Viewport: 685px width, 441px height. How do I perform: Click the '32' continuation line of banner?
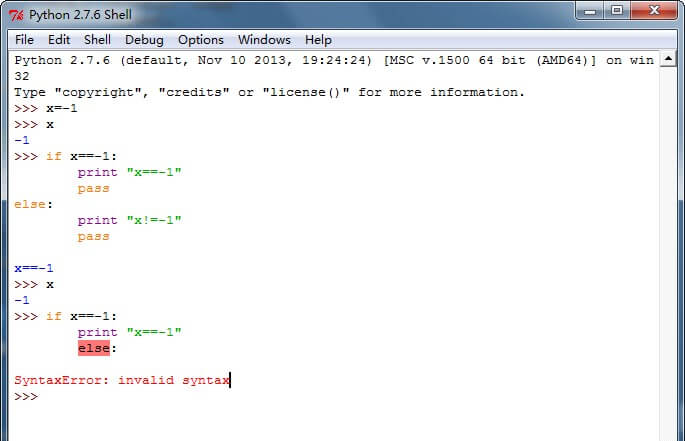22,76
